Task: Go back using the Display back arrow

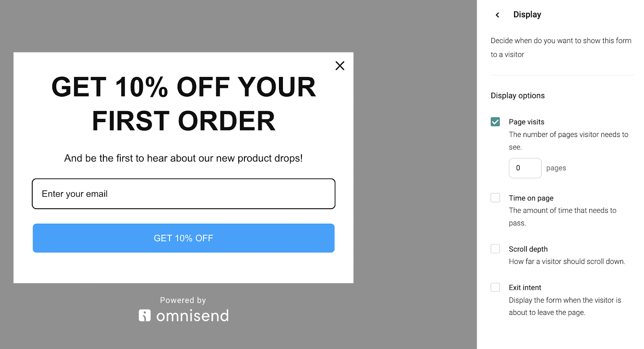Action: point(497,15)
